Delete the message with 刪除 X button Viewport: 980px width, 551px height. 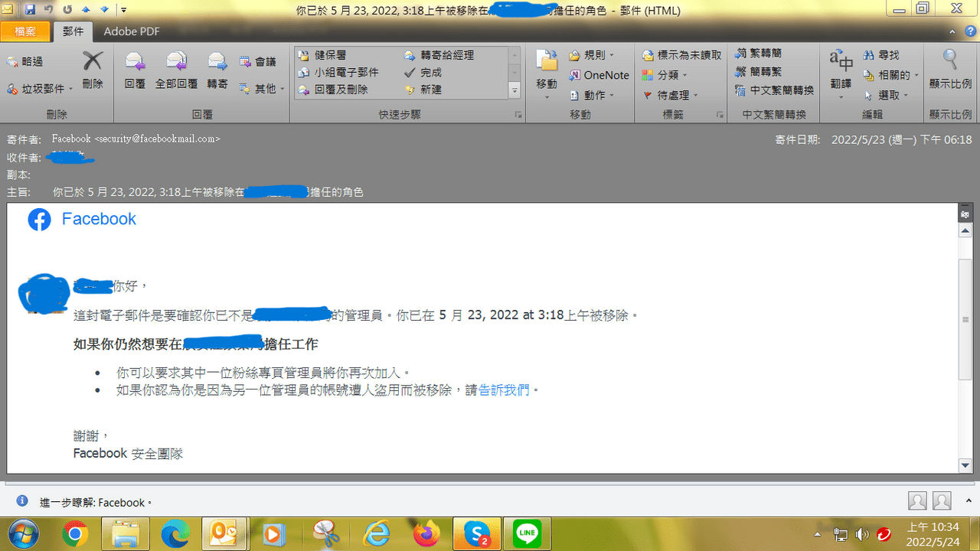93,71
